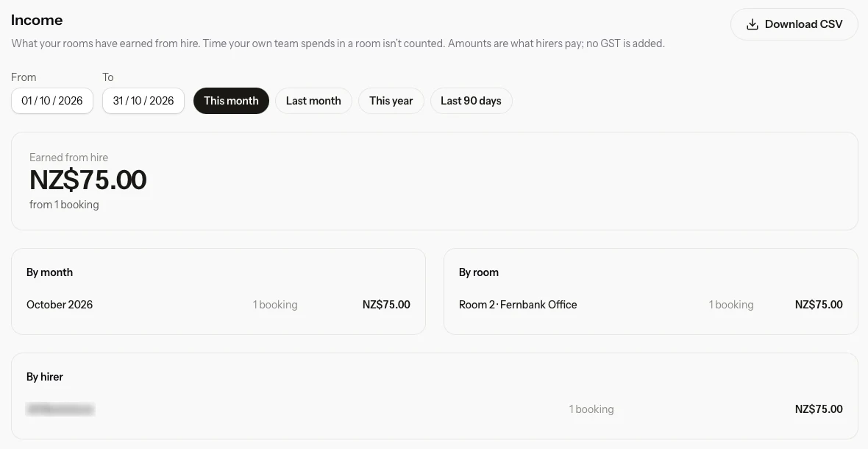Click the 'Earned from hire' label

(68, 158)
